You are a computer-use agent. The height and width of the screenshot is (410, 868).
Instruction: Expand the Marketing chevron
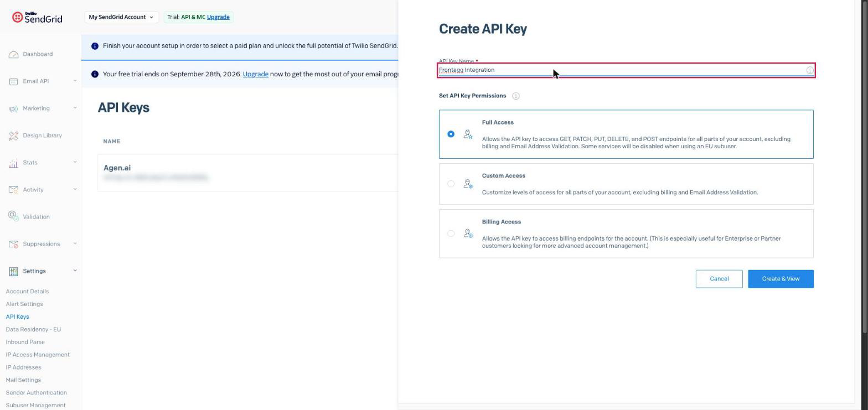75,108
